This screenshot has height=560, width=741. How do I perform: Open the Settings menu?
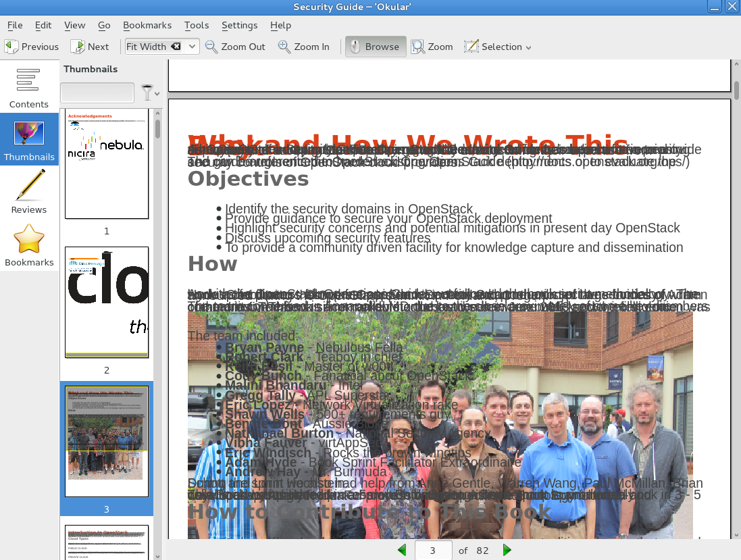click(240, 26)
